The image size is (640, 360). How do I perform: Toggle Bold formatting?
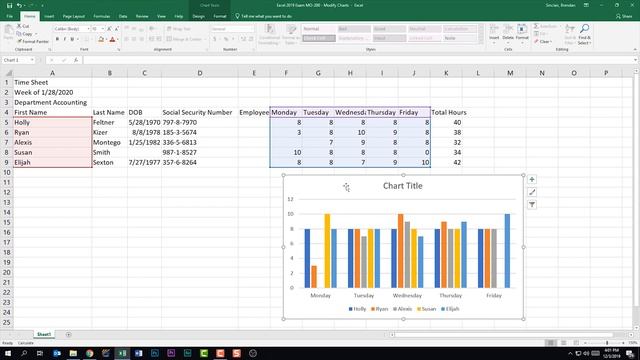pyautogui.click(x=57, y=39)
